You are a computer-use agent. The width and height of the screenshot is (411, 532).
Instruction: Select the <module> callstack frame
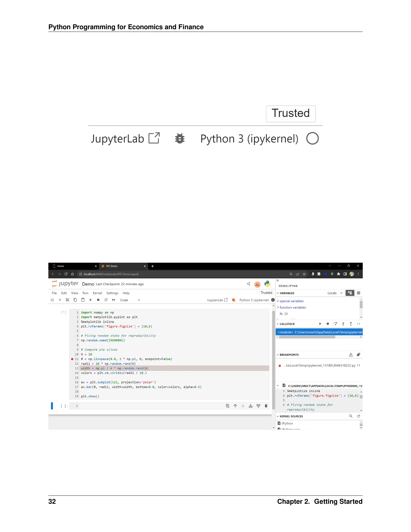tap(319, 332)
